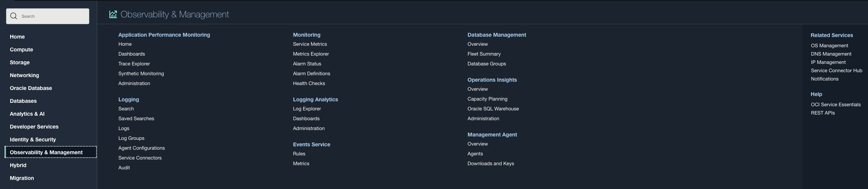Open Trace Explorer link

(x=134, y=64)
